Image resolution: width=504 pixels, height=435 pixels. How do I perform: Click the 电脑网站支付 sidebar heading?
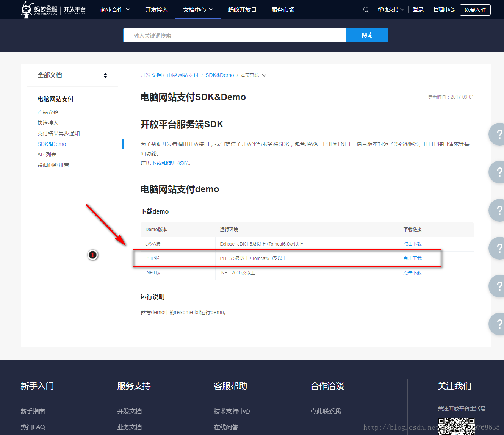tap(55, 99)
